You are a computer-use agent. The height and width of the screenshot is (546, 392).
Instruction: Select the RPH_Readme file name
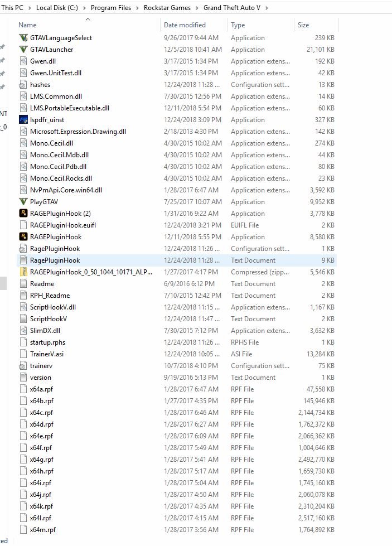(50, 296)
